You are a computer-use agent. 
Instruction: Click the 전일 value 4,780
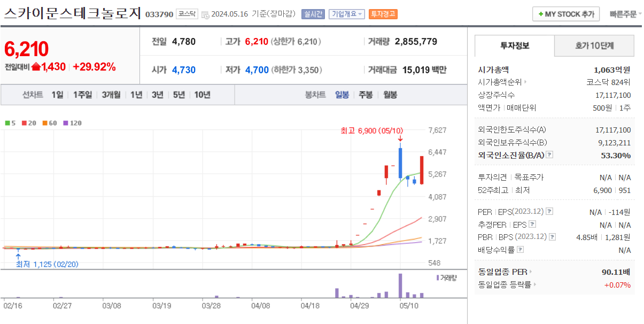184,42
